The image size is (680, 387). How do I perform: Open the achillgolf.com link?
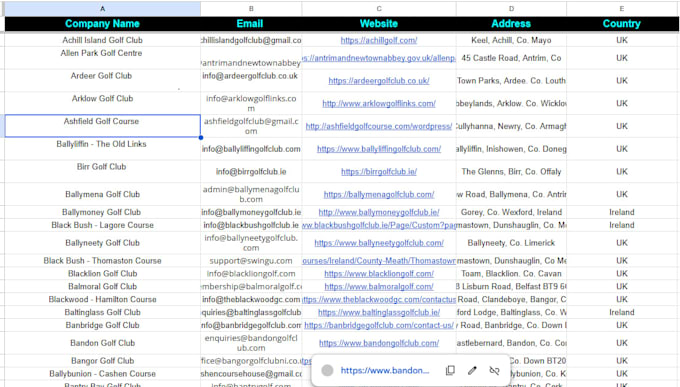coord(379,40)
